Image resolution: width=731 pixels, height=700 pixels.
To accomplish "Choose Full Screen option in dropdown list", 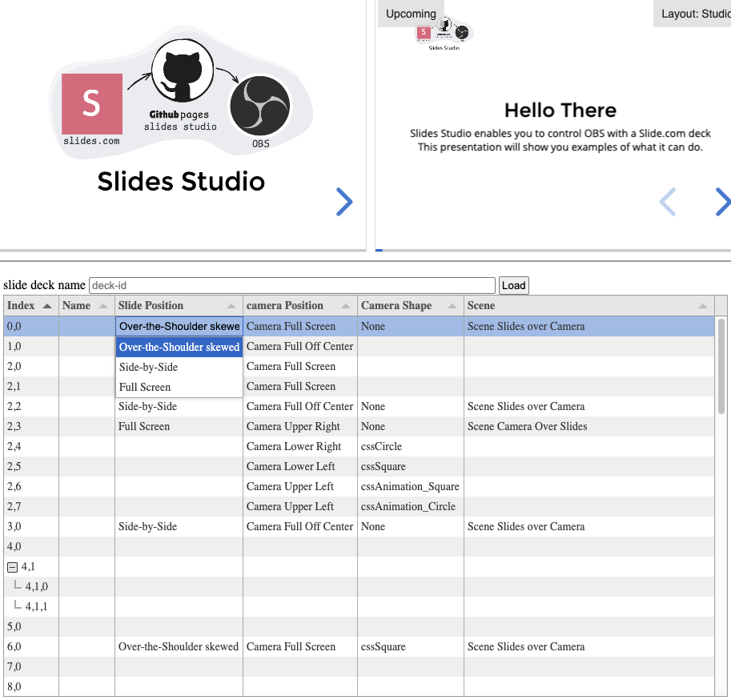I will click(179, 387).
